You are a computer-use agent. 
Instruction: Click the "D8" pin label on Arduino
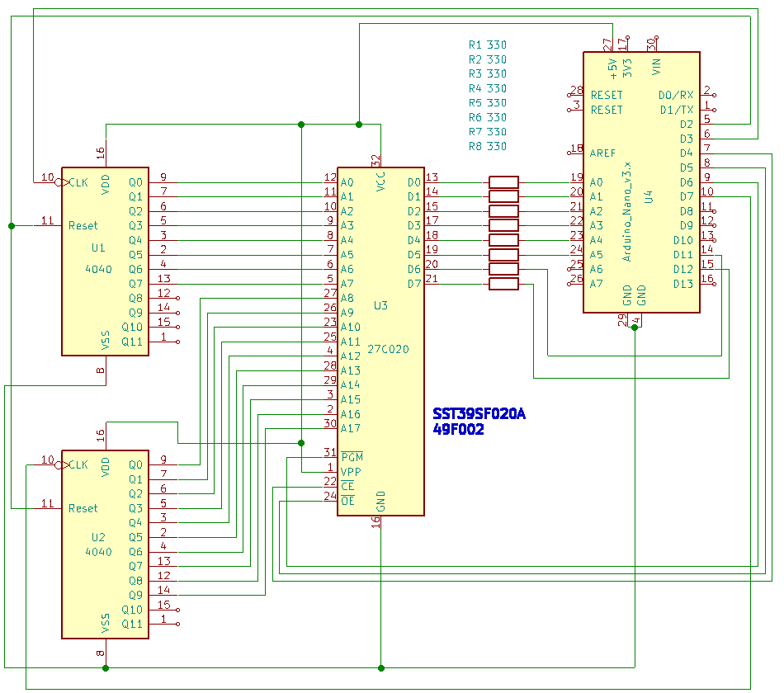point(687,211)
